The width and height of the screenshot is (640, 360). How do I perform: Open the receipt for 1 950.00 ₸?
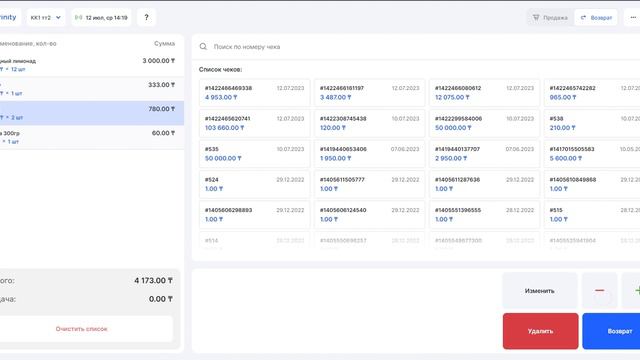[370, 154]
